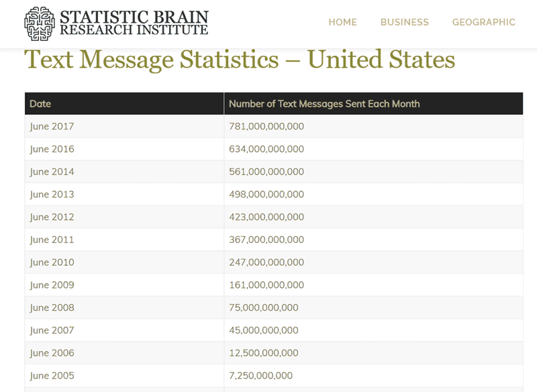This screenshot has width=537, height=392.
Task: Open the GEOGRAPHIC menu item
Action: pos(483,22)
